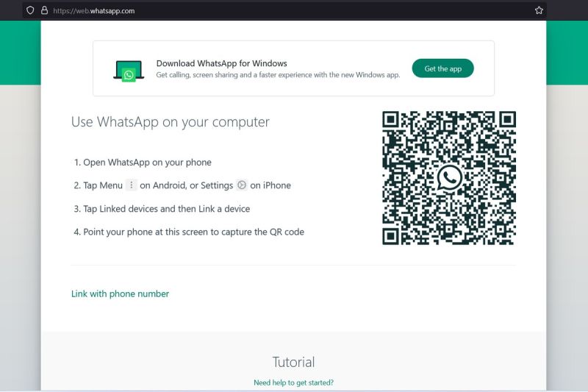
Task: Click the laptop WhatsApp download icon
Action: 129,71
